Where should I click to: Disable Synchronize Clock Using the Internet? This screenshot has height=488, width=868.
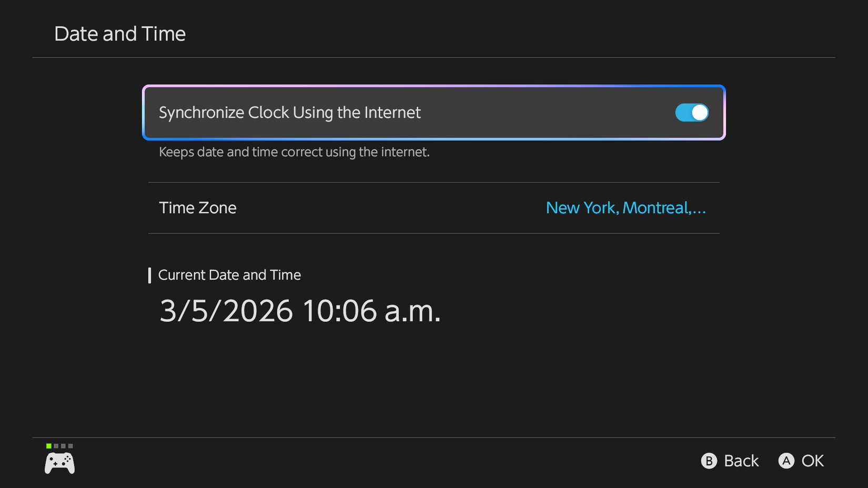(692, 113)
